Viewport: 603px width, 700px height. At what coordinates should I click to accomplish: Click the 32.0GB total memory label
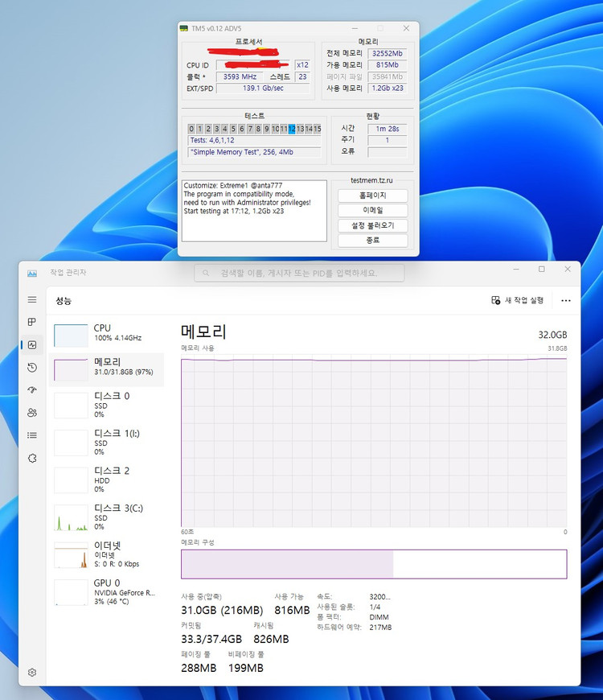point(552,335)
